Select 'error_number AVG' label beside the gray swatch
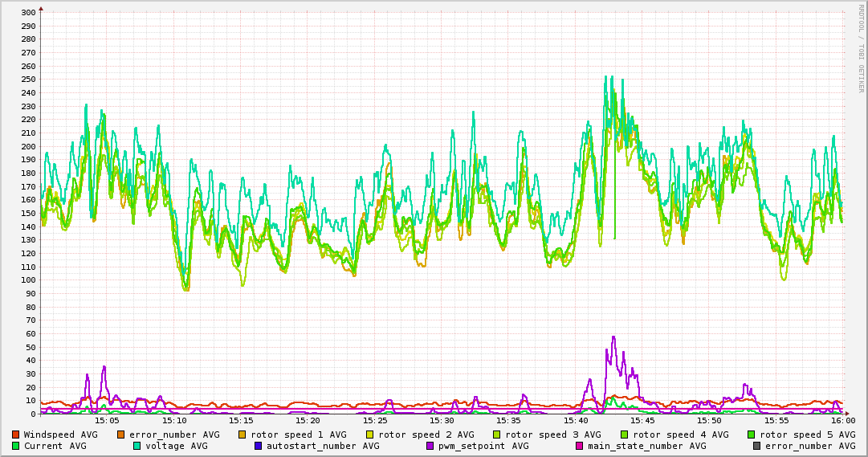 [x=810, y=446]
